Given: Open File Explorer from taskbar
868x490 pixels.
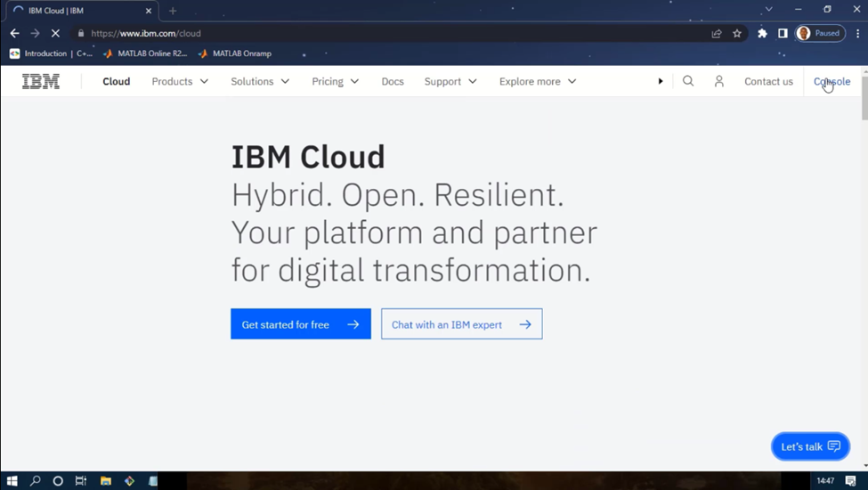Looking at the screenshot, I should [x=106, y=480].
